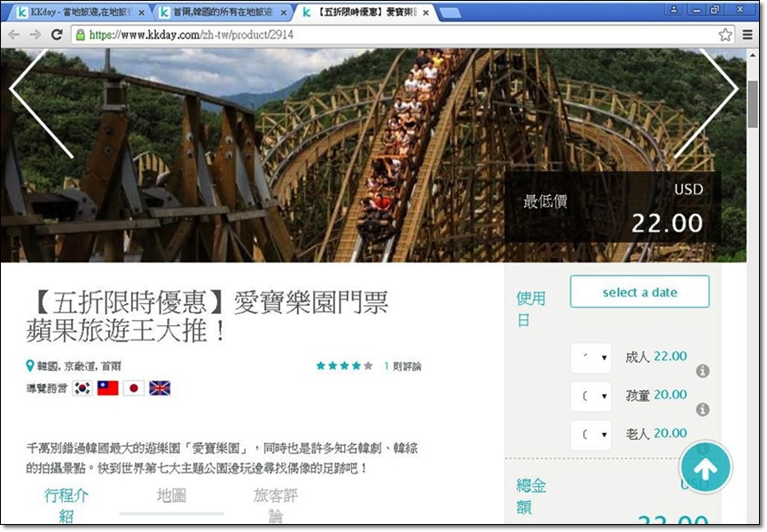Open the Chrome hamburger menu

(x=747, y=35)
